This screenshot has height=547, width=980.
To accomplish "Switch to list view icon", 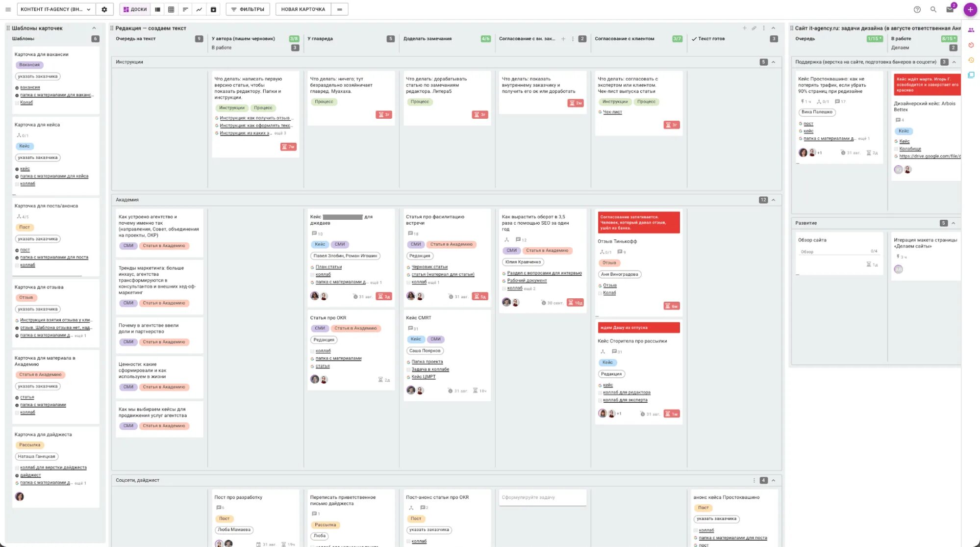I will (158, 9).
